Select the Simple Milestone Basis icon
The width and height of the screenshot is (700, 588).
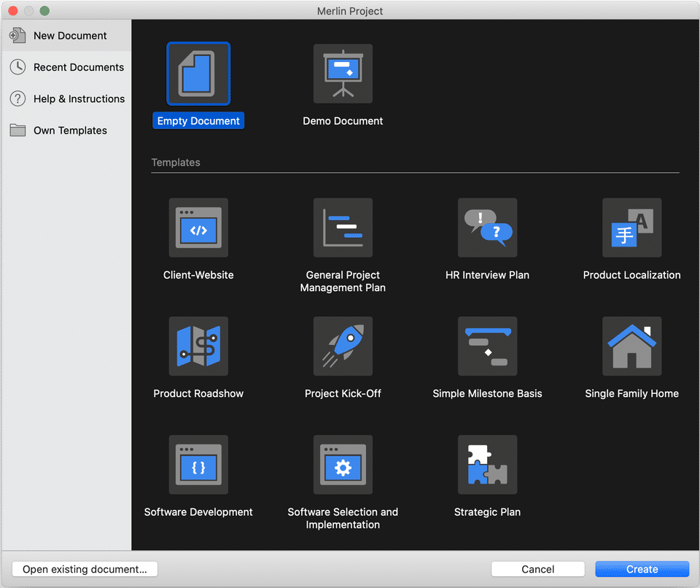[487, 346]
